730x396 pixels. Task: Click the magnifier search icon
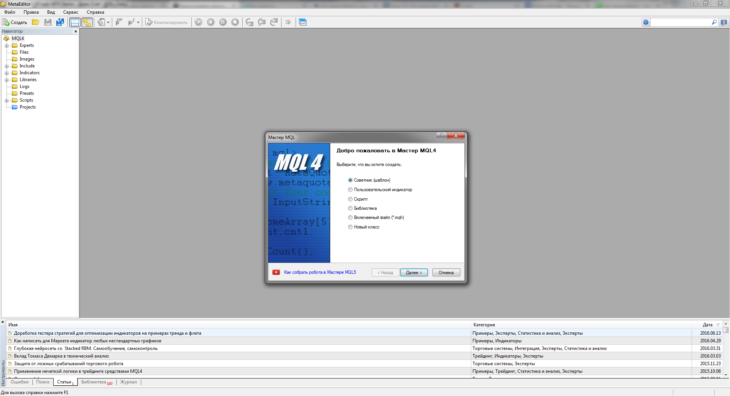click(714, 22)
